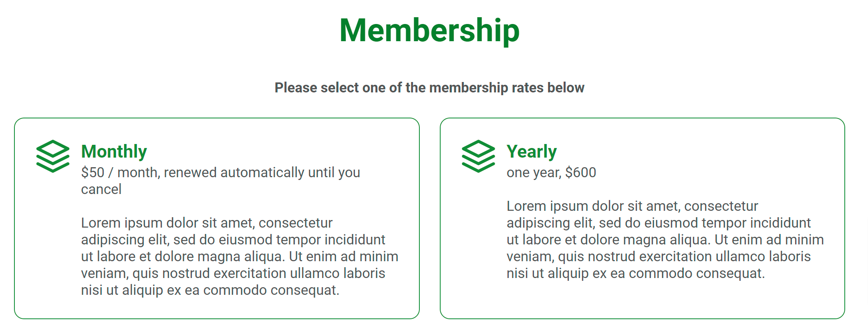Image resolution: width=868 pixels, height=332 pixels.
Task: Click the layers icon beside Monthly
Action: (53, 156)
